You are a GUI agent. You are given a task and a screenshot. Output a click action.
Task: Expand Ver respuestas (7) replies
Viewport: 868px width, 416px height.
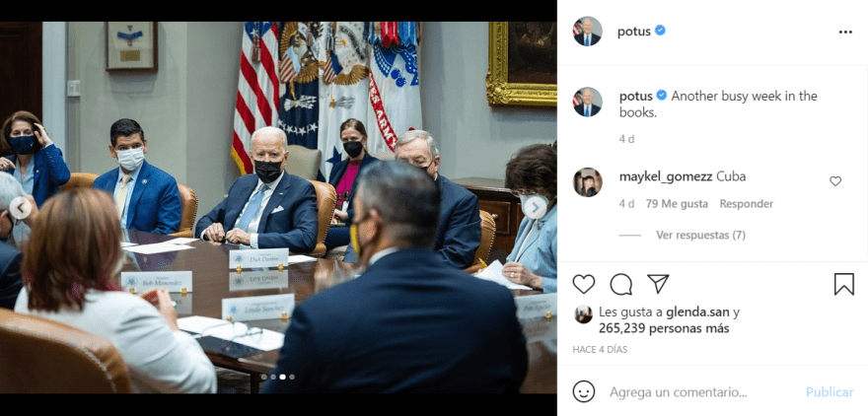click(700, 235)
